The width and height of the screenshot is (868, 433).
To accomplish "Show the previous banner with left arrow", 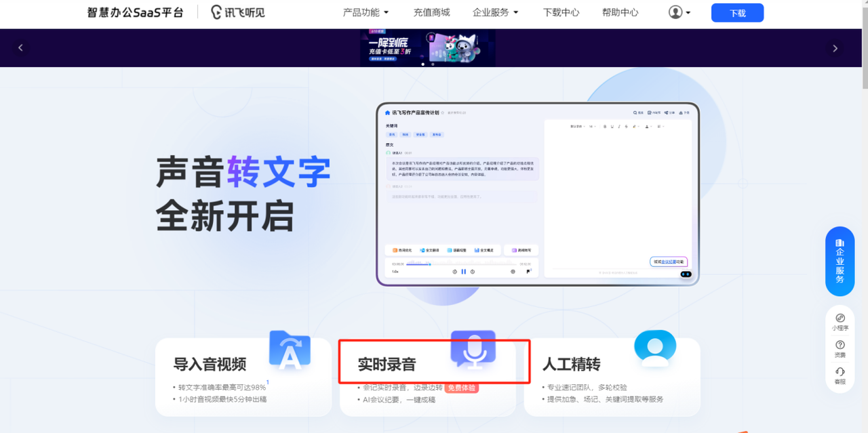I will [20, 48].
